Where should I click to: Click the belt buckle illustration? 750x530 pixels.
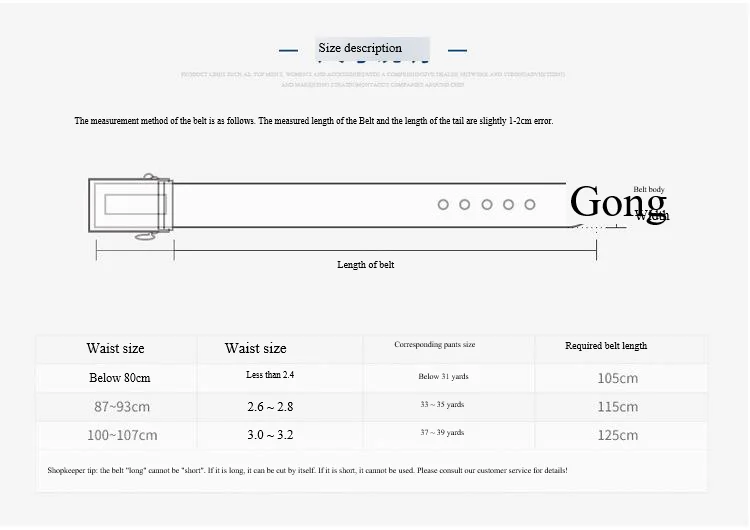pos(131,206)
